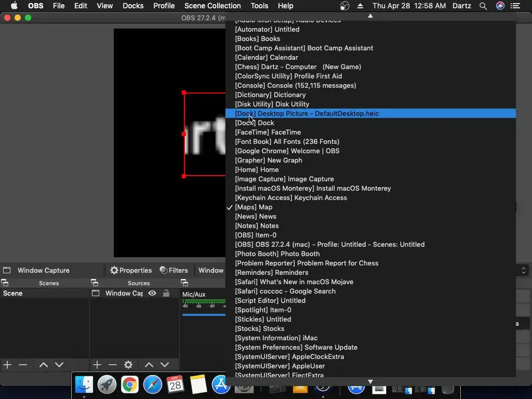Choose [Keychain Access] Keychain Access entry
Image resolution: width=532 pixels, height=399 pixels.
tap(370, 198)
